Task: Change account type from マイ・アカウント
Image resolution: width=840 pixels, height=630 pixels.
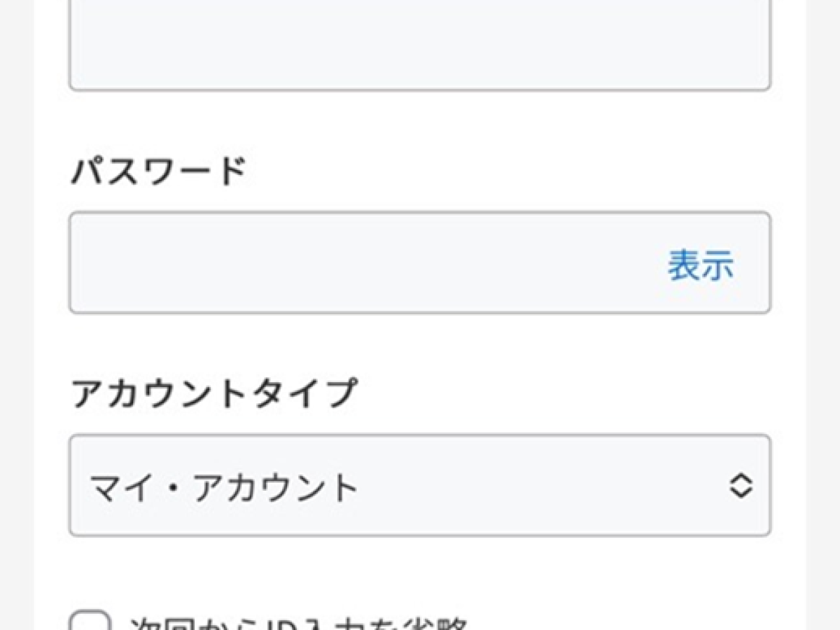Action: click(419, 486)
